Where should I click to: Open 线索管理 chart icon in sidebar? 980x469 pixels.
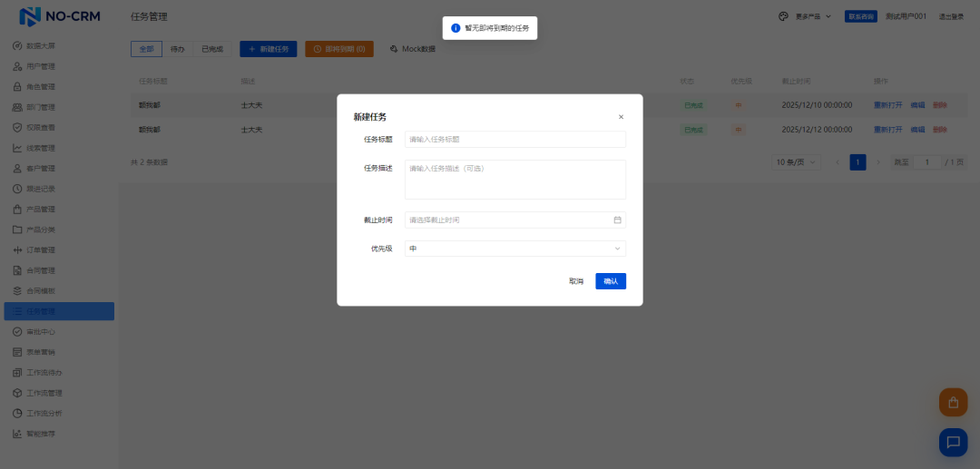tap(17, 148)
